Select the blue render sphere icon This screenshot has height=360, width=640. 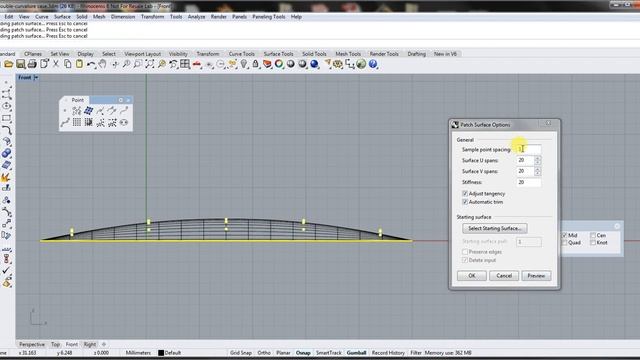point(314,64)
